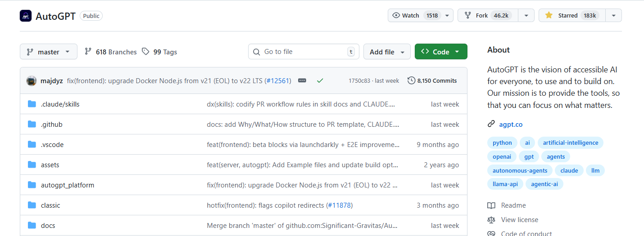The height and width of the screenshot is (236, 644).
Task: Click the magnifier icon in Go to file
Action: tap(257, 52)
